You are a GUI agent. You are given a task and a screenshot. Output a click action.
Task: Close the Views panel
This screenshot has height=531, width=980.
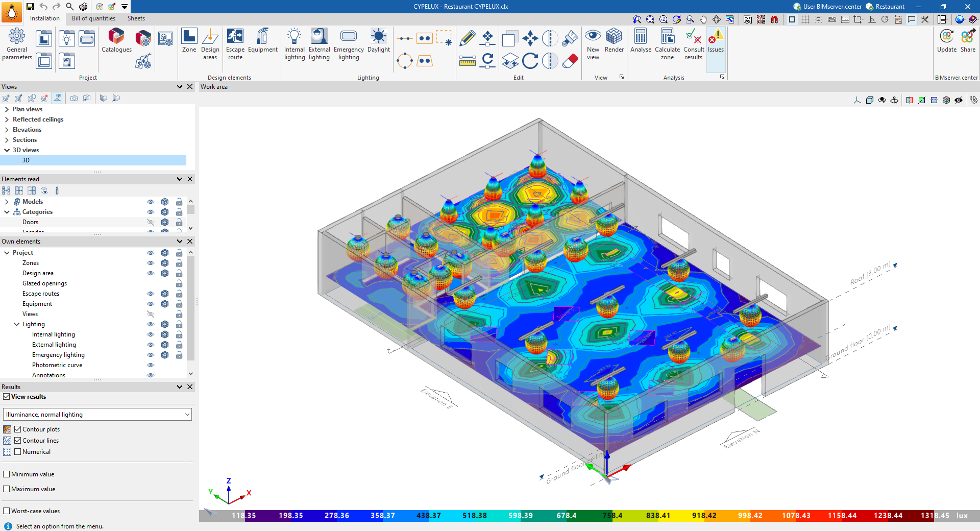point(190,87)
